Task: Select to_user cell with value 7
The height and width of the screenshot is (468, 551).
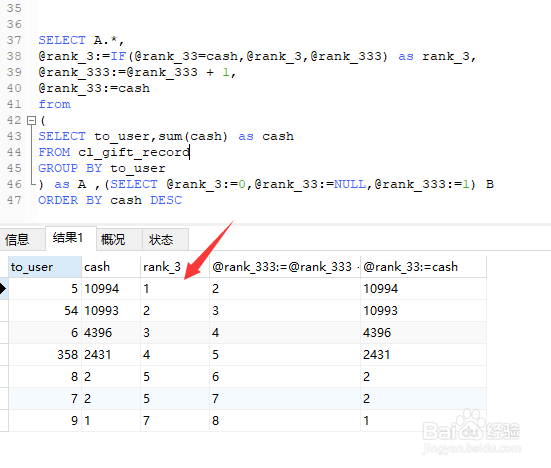Action: (45, 398)
